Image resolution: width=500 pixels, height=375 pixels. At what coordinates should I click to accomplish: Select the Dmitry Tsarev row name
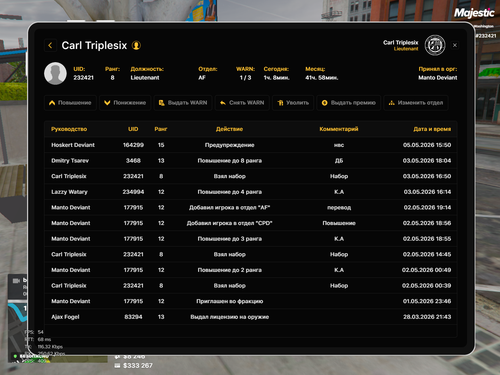[x=70, y=161]
